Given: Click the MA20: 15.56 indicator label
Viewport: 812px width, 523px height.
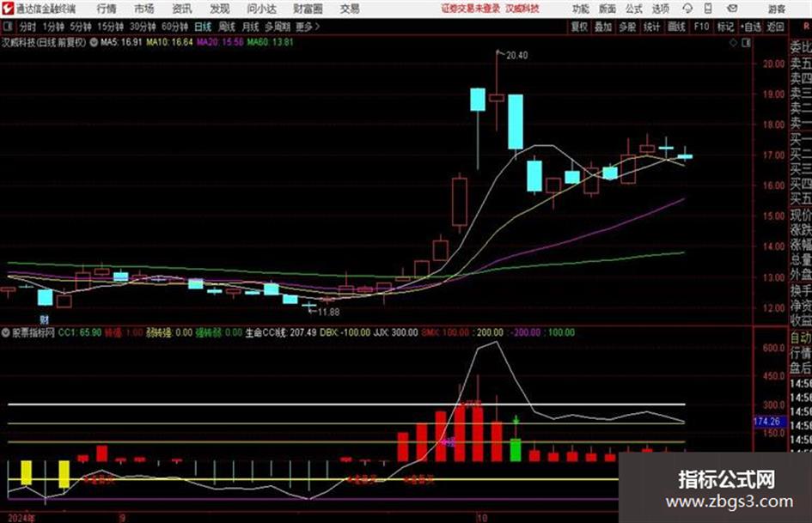Looking at the screenshot, I should tap(220, 42).
